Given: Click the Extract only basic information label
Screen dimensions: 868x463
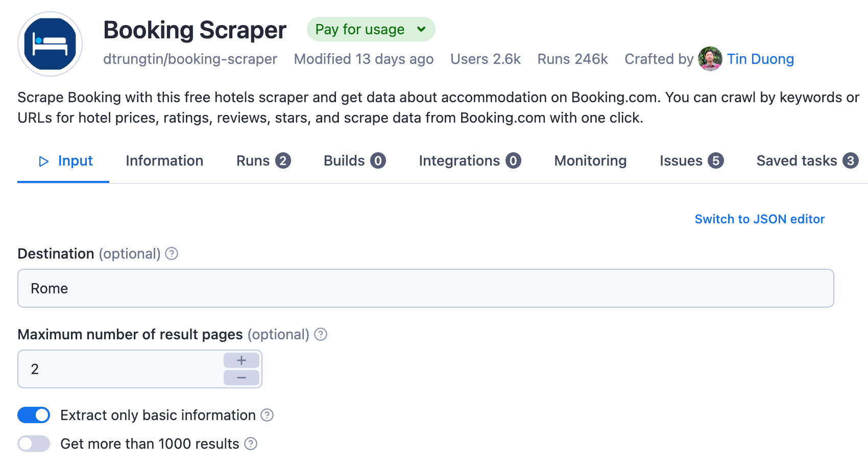Looking at the screenshot, I should pos(158,415).
